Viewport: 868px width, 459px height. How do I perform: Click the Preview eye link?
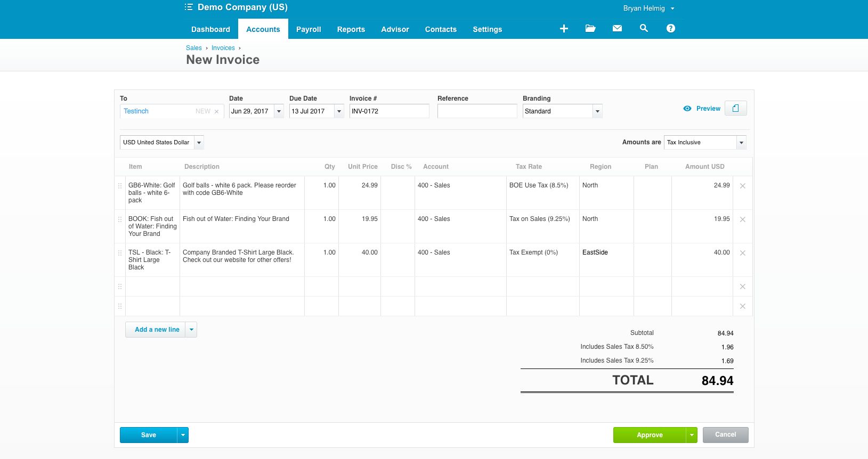tap(702, 109)
